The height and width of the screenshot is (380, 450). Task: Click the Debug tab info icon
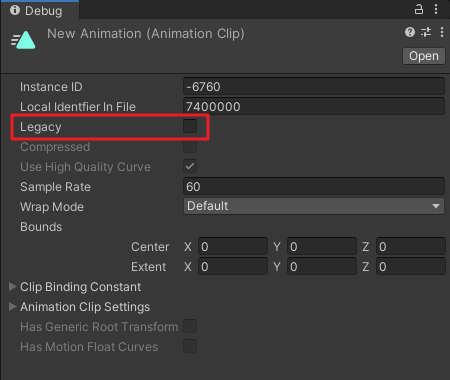coord(15,10)
